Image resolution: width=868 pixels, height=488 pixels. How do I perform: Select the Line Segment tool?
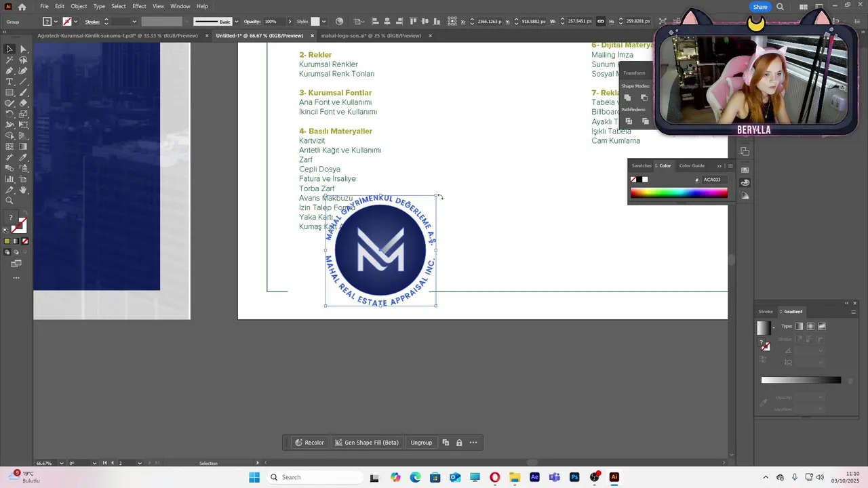[x=23, y=81]
